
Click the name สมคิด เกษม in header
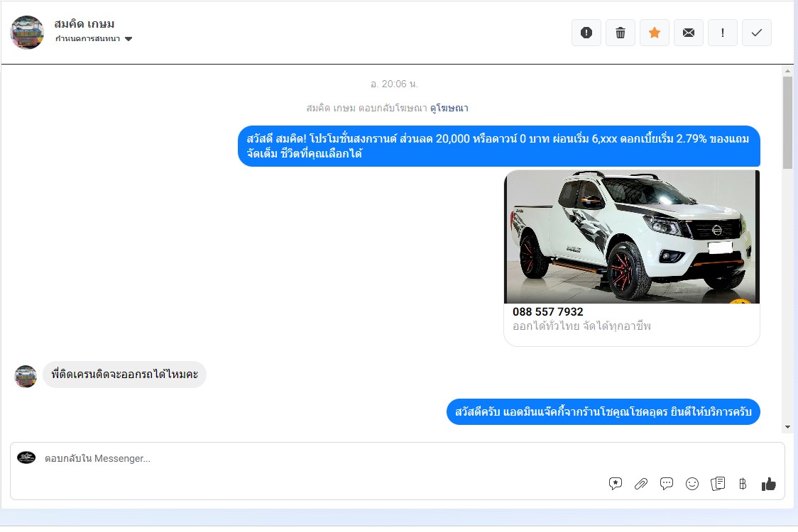pyautogui.click(x=84, y=24)
